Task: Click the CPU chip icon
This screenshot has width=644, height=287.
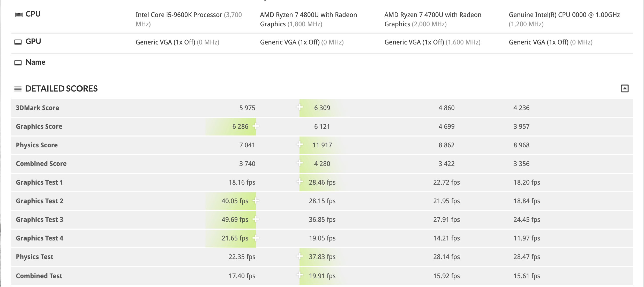Action: pyautogui.click(x=19, y=15)
